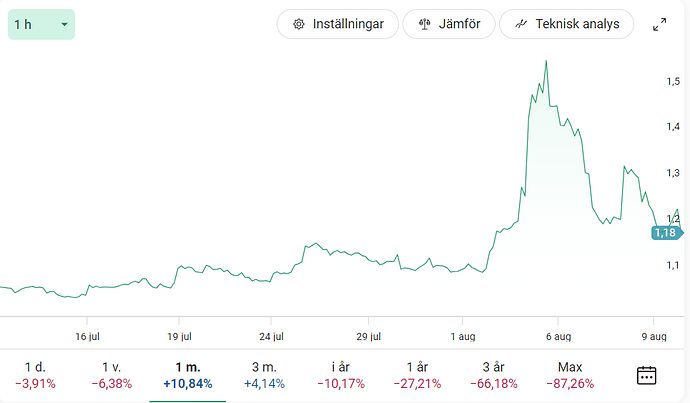This screenshot has height=403, width=690.
Task: Switch to the 1 år period
Action: (418, 374)
